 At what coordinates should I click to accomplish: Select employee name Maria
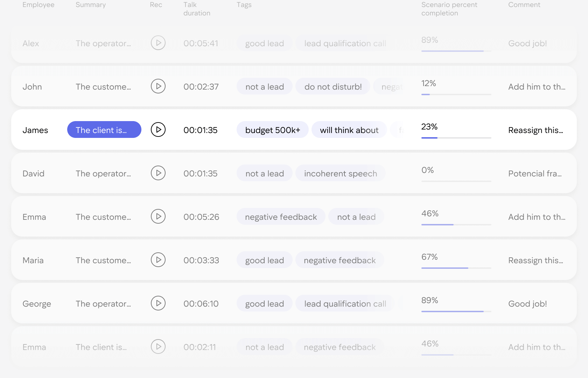33,260
